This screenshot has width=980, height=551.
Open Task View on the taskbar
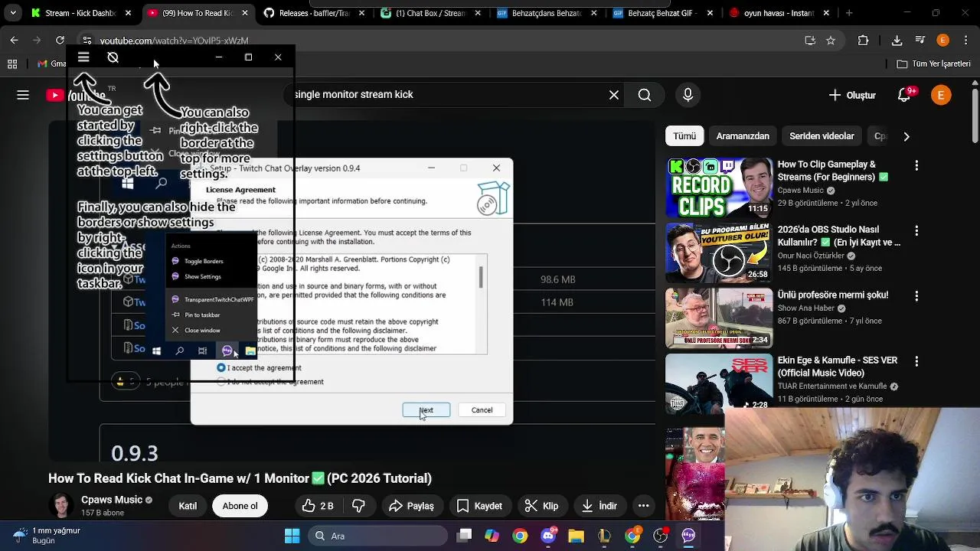coord(465,536)
